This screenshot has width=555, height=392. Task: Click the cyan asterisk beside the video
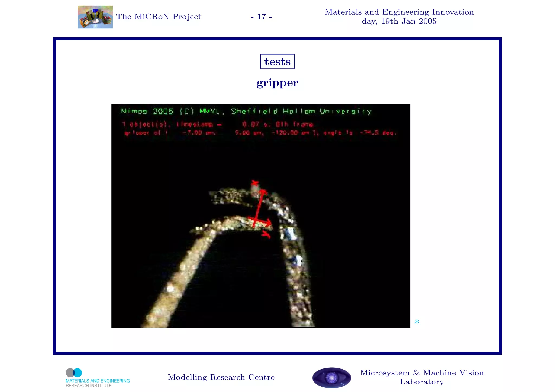pyautogui.click(x=417, y=322)
